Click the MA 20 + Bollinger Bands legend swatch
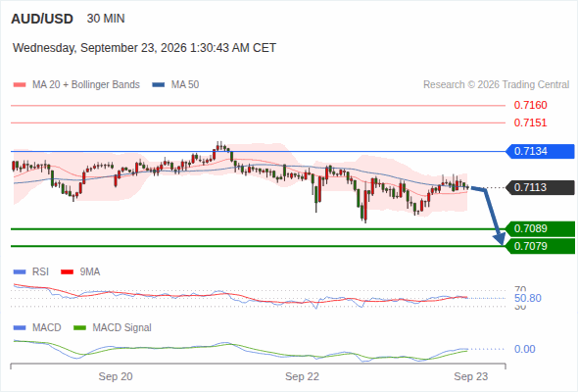578x392 pixels. pos(20,85)
